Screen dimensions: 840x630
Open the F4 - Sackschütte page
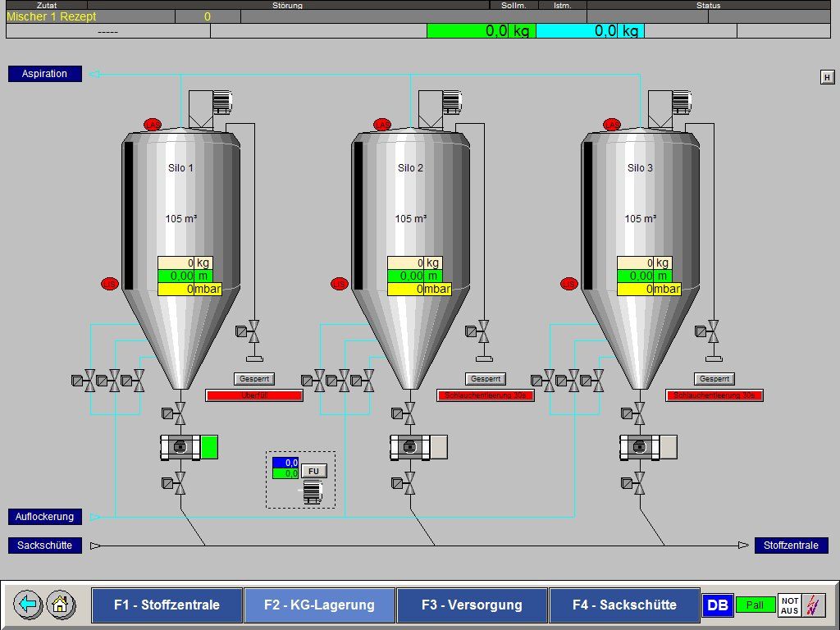click(624, 605)
